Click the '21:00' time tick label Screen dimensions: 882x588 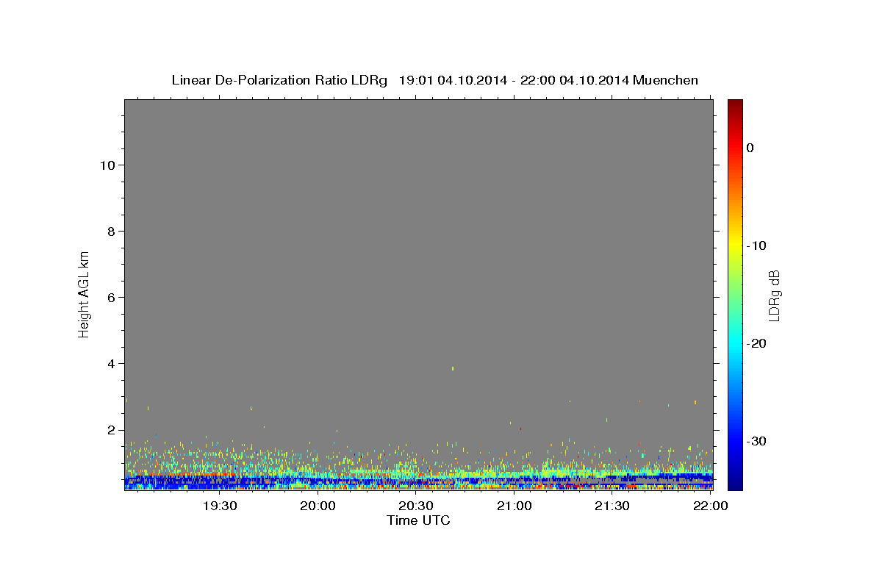[514, 506]
